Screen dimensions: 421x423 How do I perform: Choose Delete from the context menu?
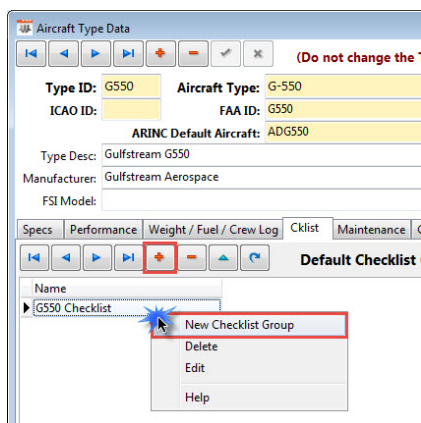point(249,347)
